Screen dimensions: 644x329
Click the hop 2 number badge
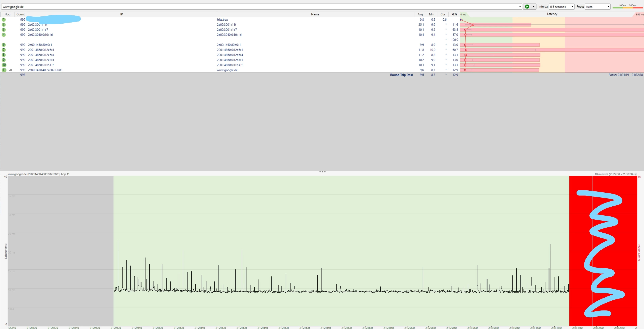[4, 25]
